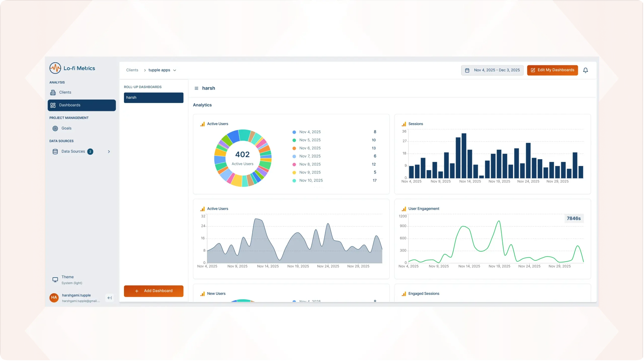Open the Nov 4 - Dec 3 date range picker
The width and height of the screenshot is (644, 362).
click(492, 70)
